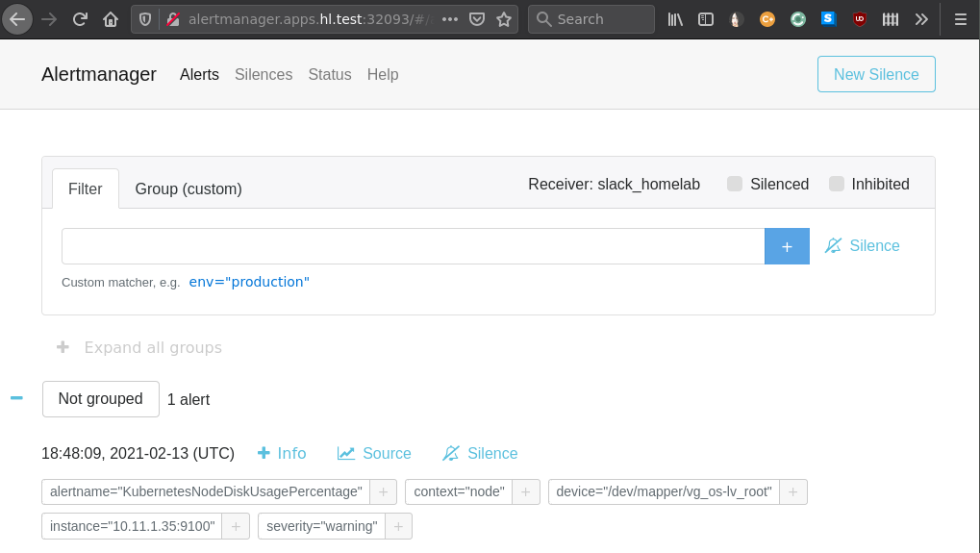Click the alertname label text

tap(206, 491)
